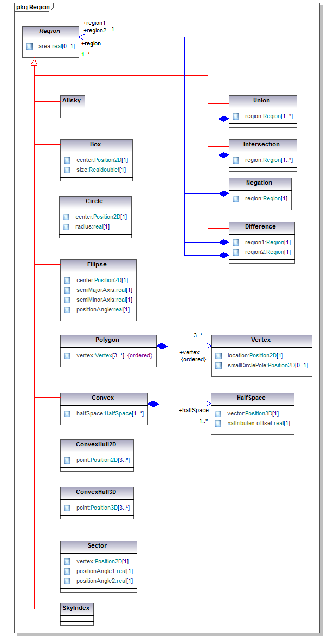Click the icon beside Box size attribute

pos(67,170)
